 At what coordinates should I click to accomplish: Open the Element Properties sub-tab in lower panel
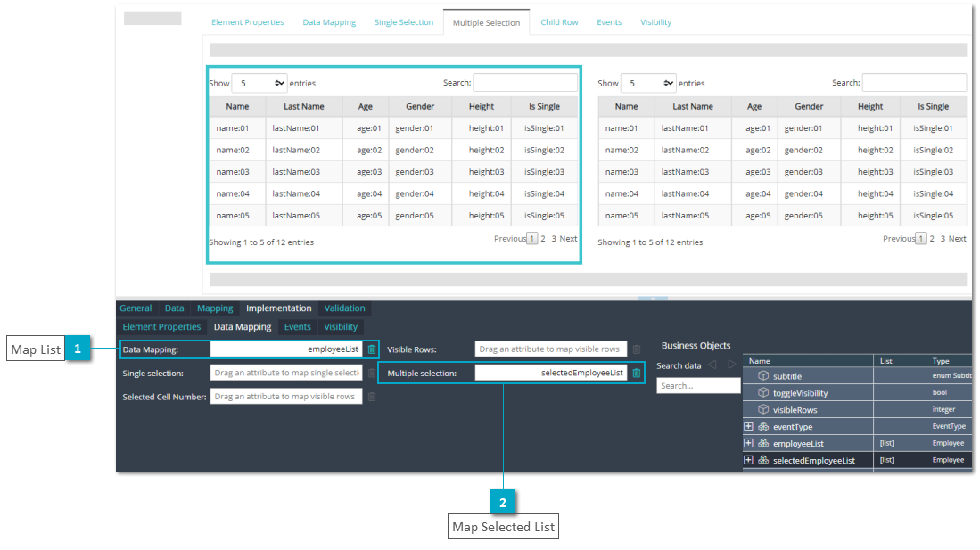pos(161,327)
